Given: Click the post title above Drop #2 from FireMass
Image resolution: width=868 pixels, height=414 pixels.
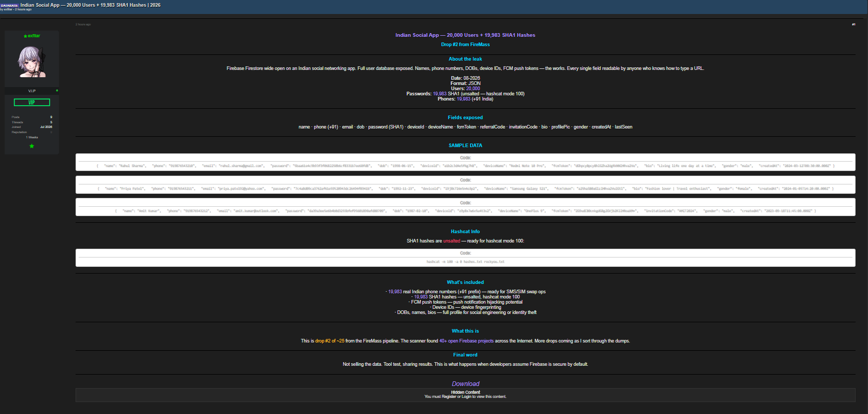Looking at the screenshot, I should click(x=465, y=35).
